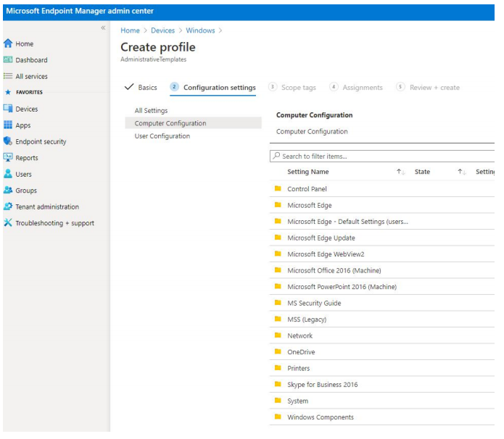Click the Network folder icon
504x439 pixels.
(x=278, y=335)
